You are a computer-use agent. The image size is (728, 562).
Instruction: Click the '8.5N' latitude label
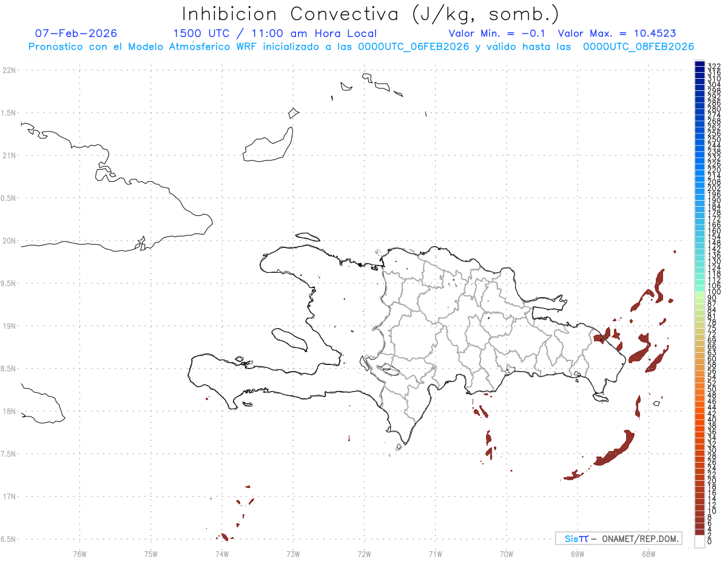(9, 369)
